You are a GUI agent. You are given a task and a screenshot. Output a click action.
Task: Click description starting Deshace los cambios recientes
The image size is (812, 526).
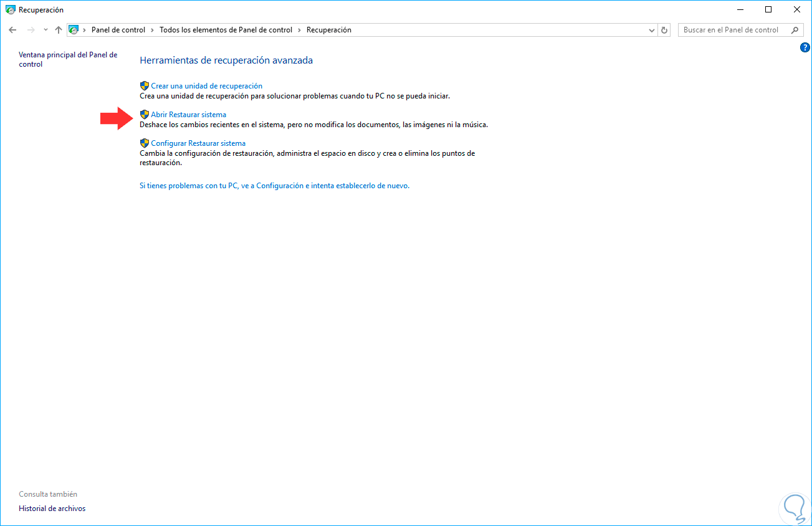point(314,125)
